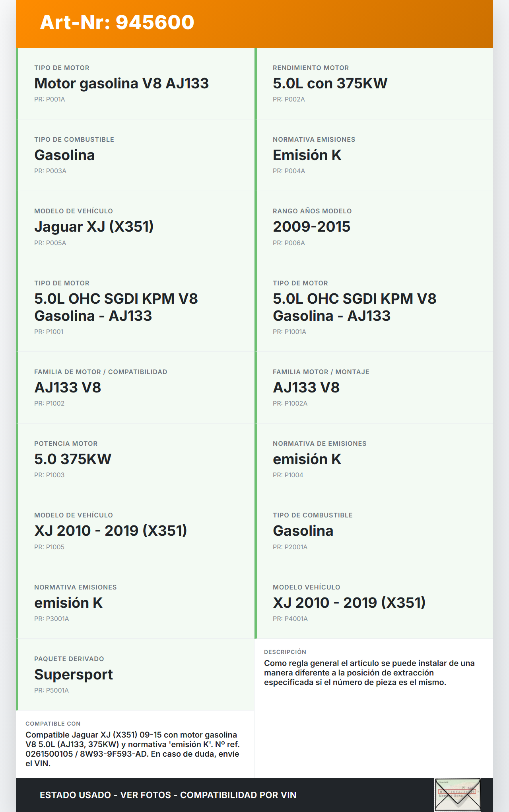Screen dimensions: 509x812
Task: Click the Estado Usado footer banner text
Action: coord(168,795)
